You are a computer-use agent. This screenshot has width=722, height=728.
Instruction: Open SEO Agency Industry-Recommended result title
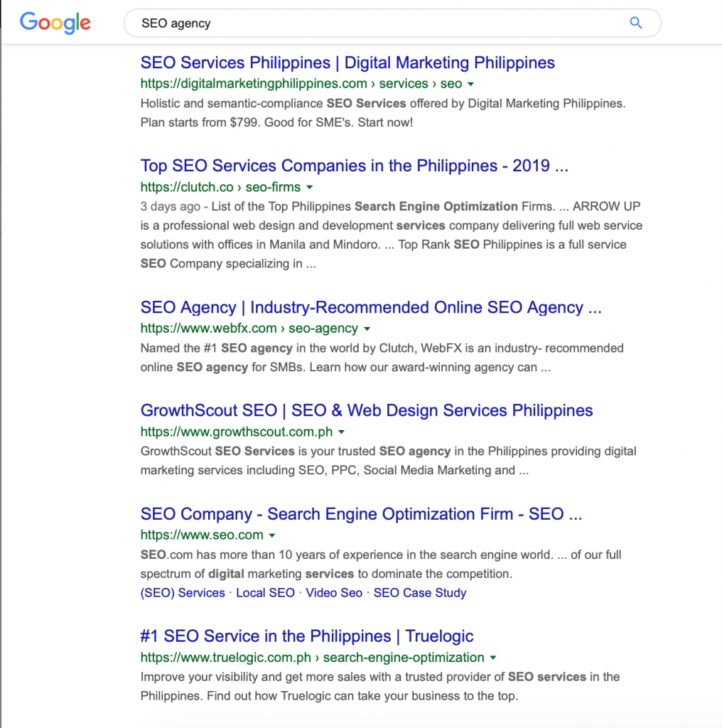point(371,307)
